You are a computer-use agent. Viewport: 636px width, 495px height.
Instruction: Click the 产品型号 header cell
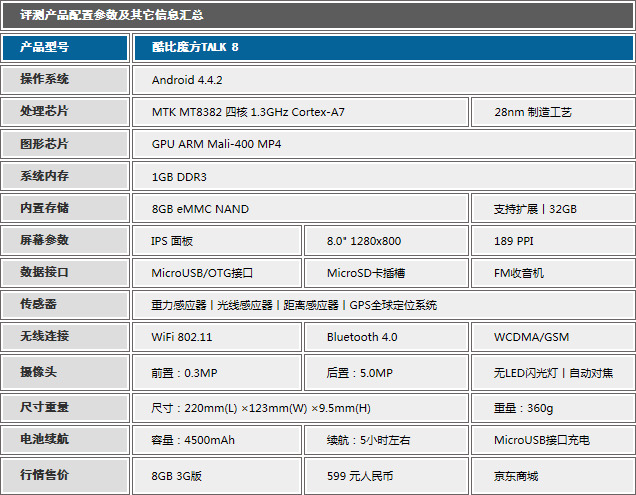coord(65,47)
